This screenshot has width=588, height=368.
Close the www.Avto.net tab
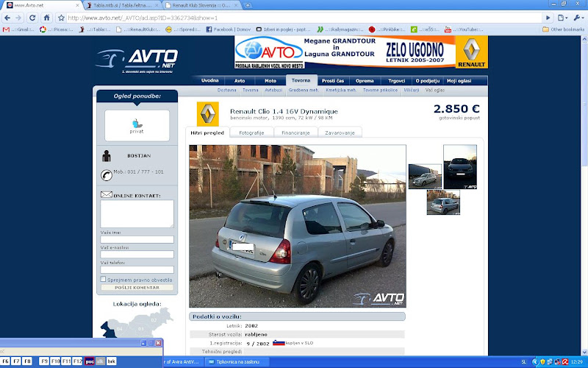click(78, 5)
